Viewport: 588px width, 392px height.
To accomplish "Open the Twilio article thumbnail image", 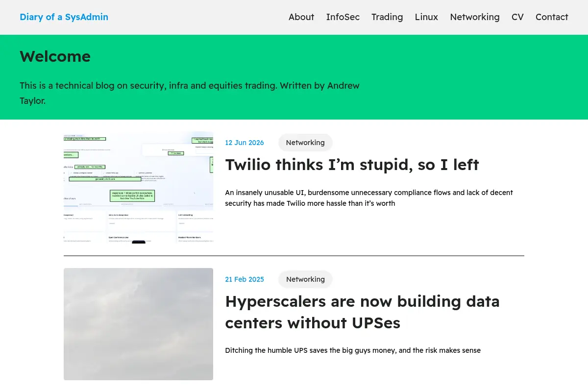I will (x=138, y=187).
